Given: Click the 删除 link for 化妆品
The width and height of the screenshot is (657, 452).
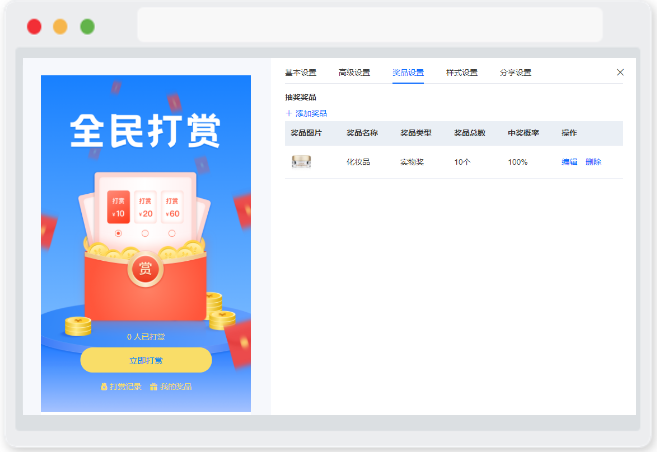Looking at the screenshot, I should click(x=593, y=162).
